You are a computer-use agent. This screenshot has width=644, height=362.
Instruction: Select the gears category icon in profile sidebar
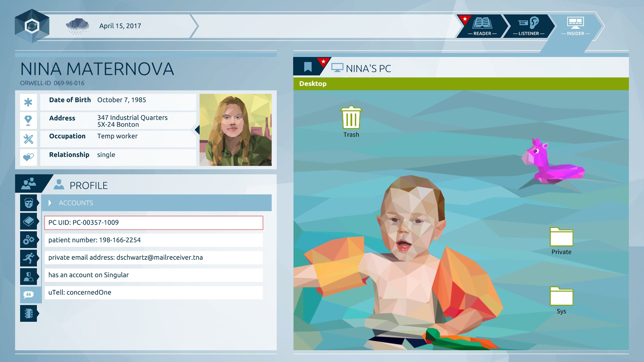(29, 240)
